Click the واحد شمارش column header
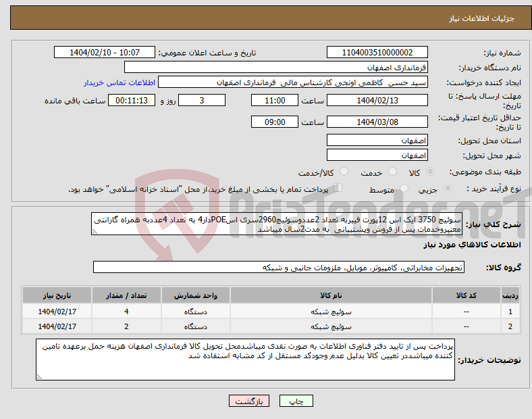 [x=196, y=295]
